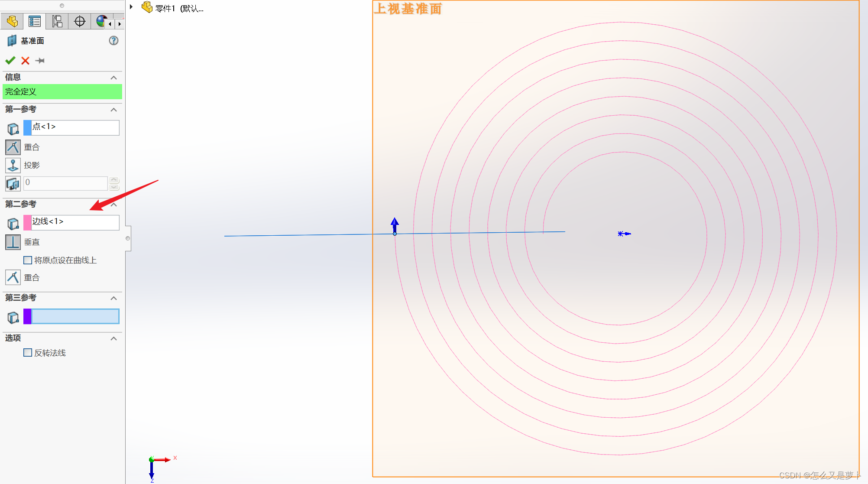Click second reference entity cube icon
The image size is (868, 484).
point(13,224)
